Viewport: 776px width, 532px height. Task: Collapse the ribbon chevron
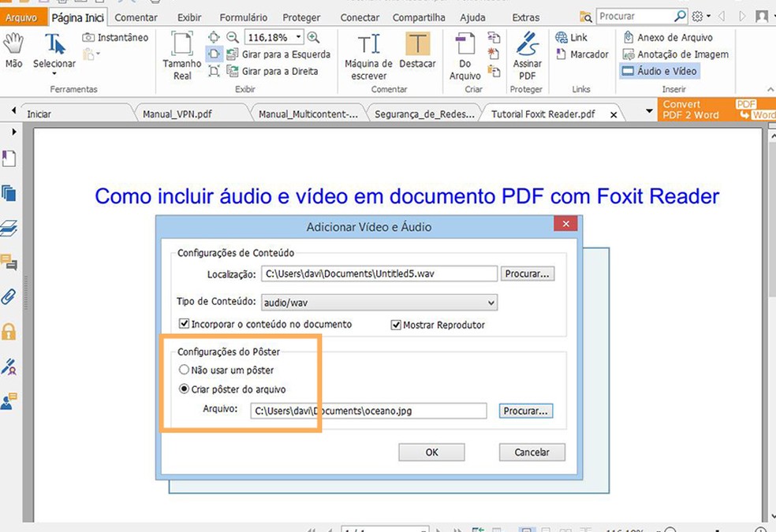pyautogui.click(x=770, y=90)
